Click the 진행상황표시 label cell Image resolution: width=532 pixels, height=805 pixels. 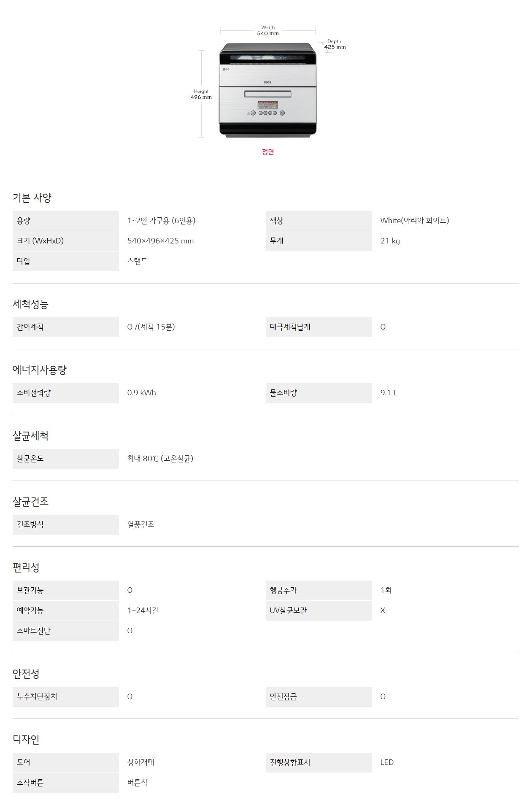point(319,762)
